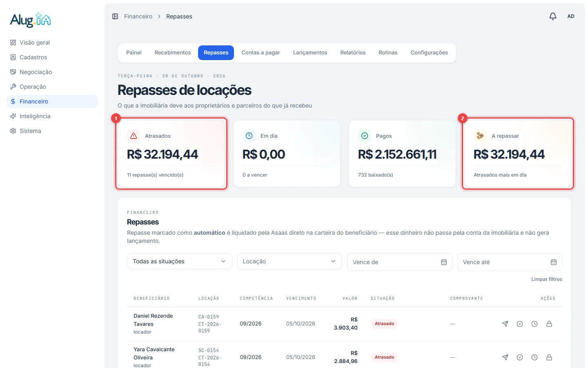This screenshot has width=588, height=368.
Task: Open the AD user avatar menu
Action: point(571,16)
